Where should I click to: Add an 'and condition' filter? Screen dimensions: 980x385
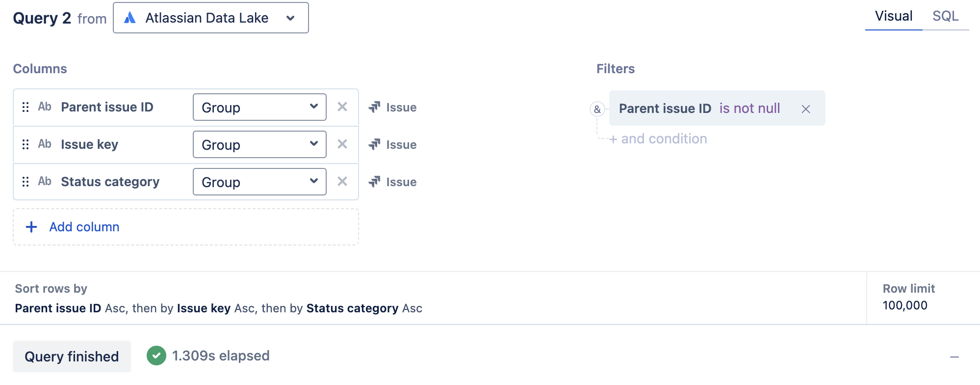(659, 139)
